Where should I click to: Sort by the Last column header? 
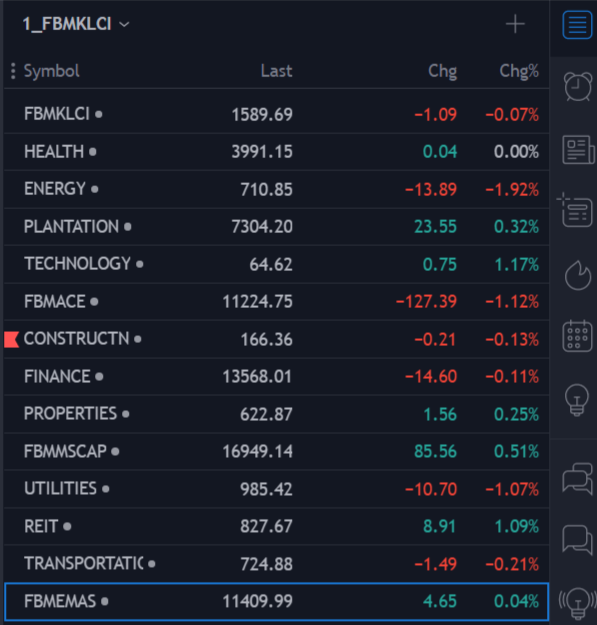276,71
